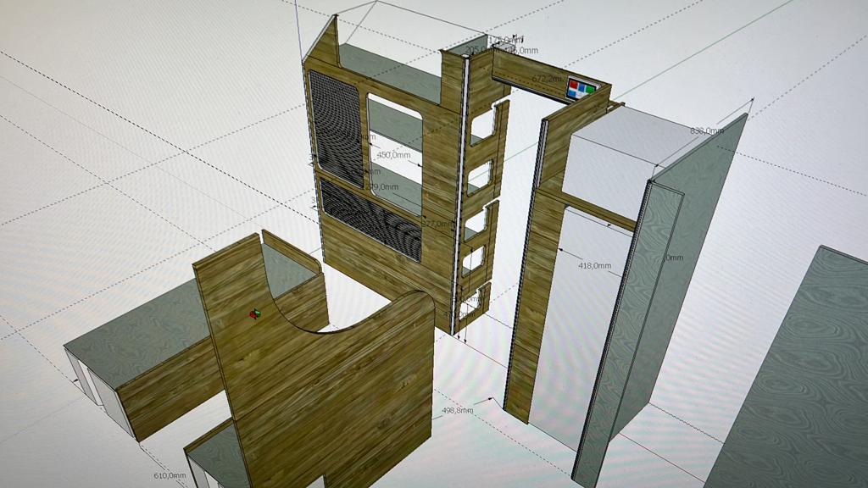Click the red-green orbit cursor on curved panel
Screen dimensions: 868x488
click(x=254, y=314)
